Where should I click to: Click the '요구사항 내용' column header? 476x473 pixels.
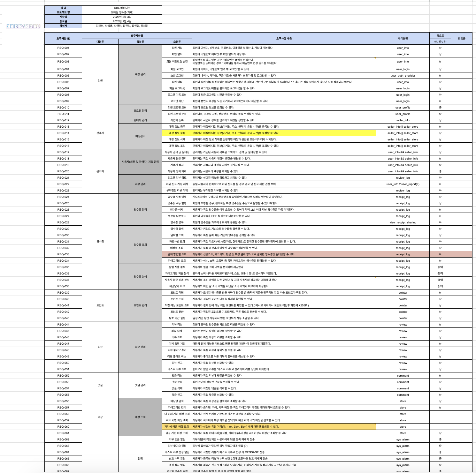[284, 39]
